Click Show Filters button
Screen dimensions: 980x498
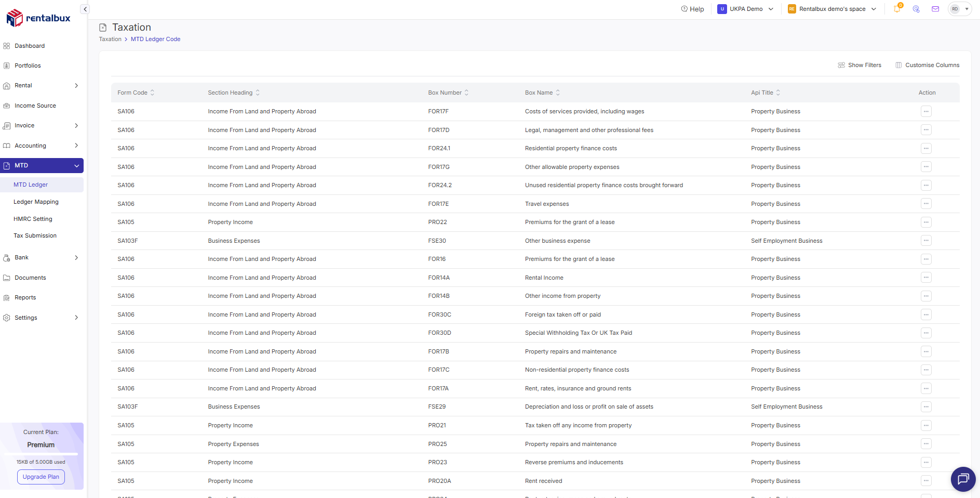pyautogui.click(x=860, y=65)
